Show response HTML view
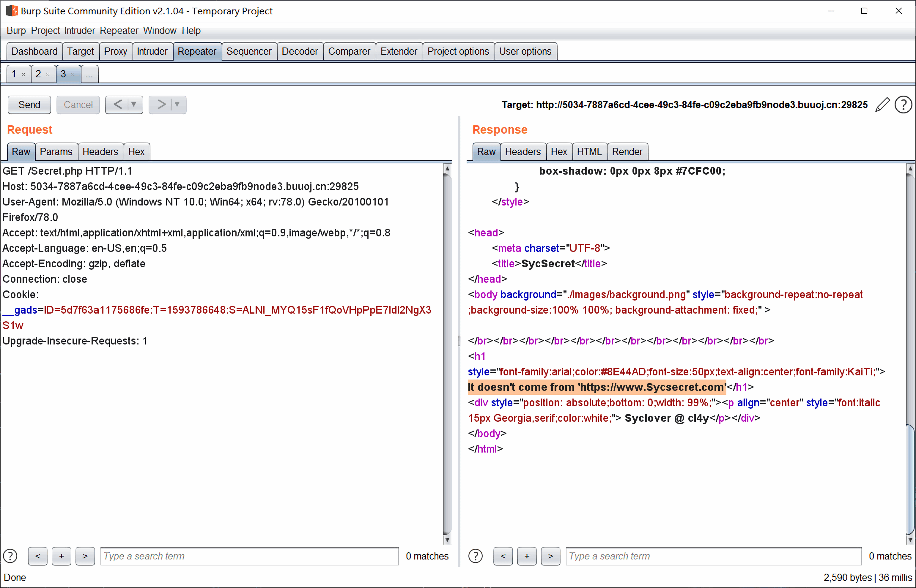Image resolution: width=916 pixels, height=588 pixels. [x=589, y=151]
